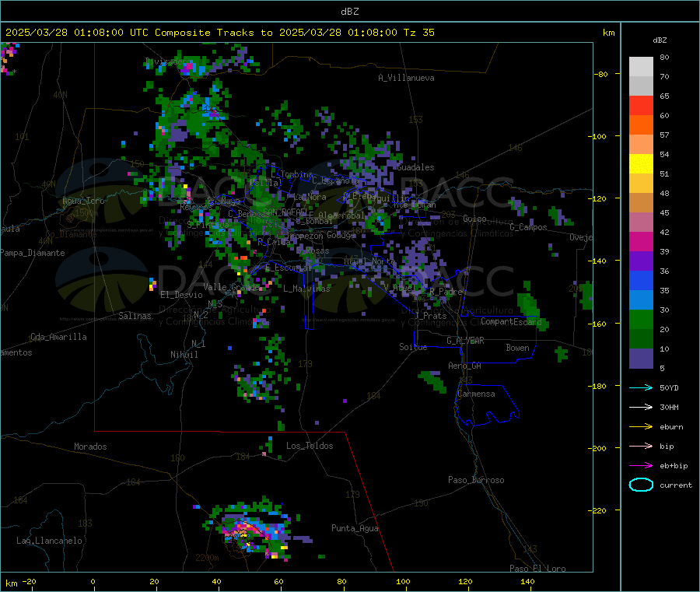Click the 'Soitue' map label
This screenshot has height=592, width=700.
pos(413,347)
